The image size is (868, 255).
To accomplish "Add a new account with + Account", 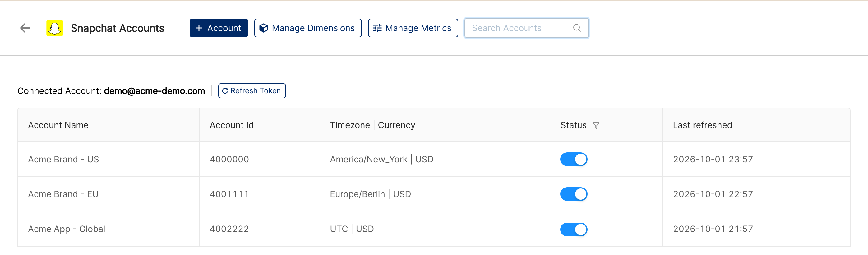I will pyautogui.click(x=219, y=28).
